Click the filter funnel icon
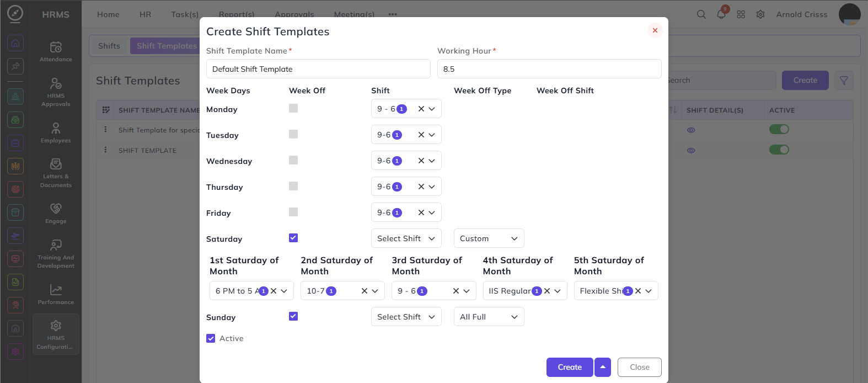 pos(844,81)
